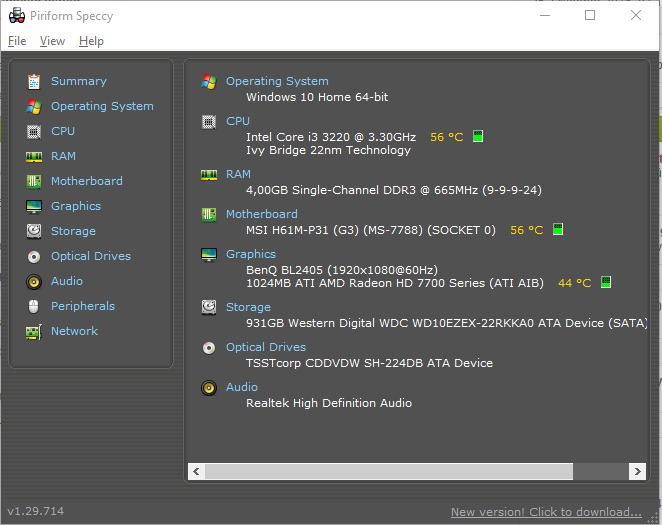Click the Storage drive icon in summary pane
Screen dimensions: 662x525
coord(209,308)
